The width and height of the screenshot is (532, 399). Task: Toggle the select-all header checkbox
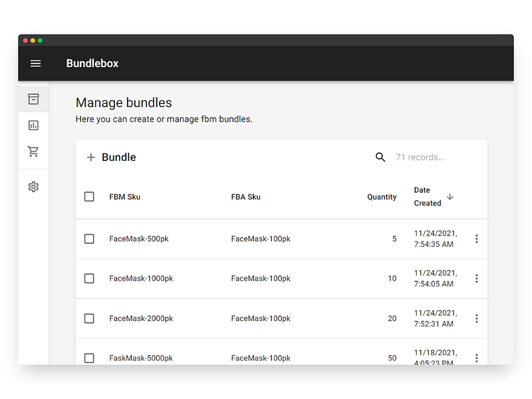(89, 197)
